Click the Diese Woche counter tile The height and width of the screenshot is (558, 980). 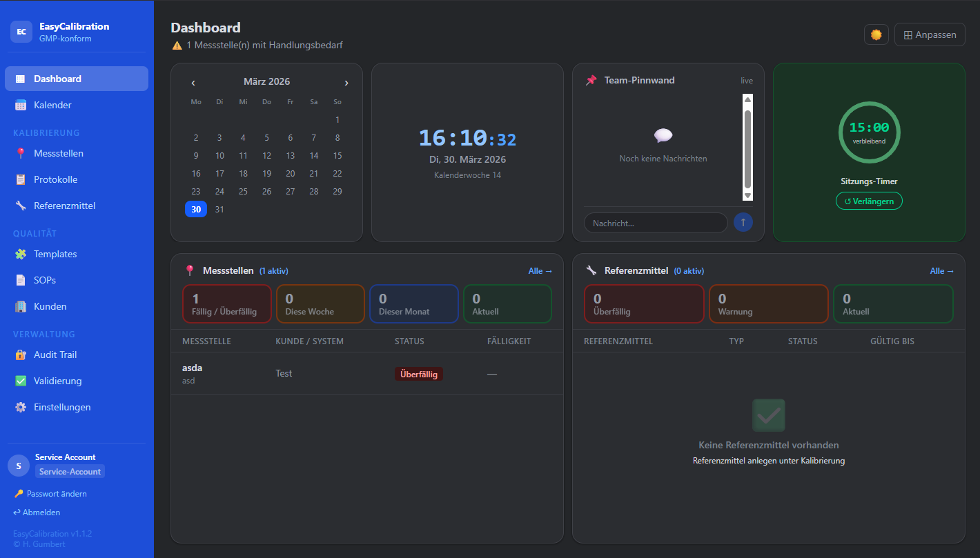(x=321, y=303)
